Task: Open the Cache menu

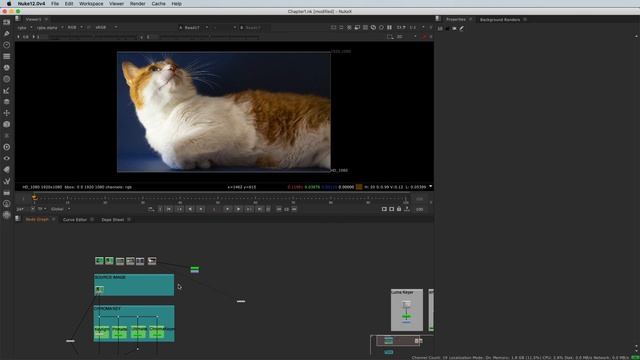Action: click(x=158, y=4)
